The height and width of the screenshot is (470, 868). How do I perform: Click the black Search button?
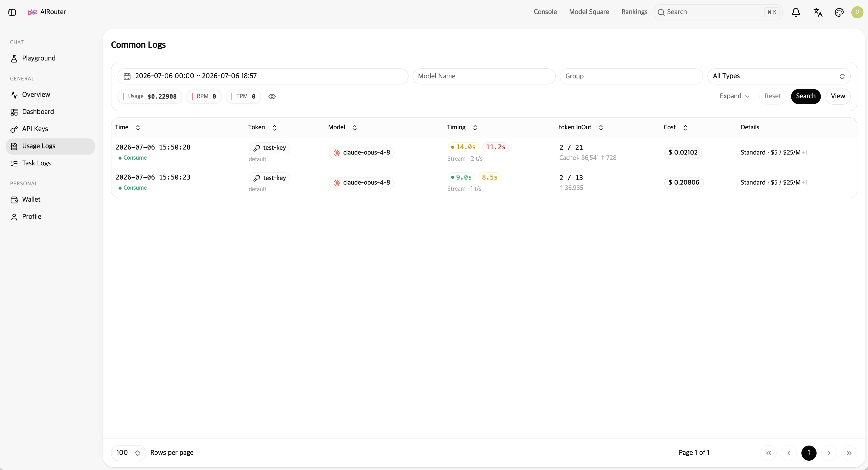[806, 96]
